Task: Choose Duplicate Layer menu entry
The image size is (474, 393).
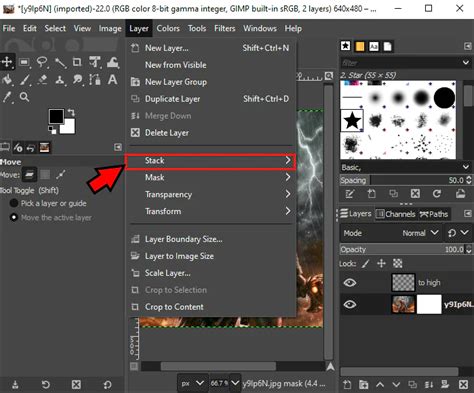Action: [211, 99]
